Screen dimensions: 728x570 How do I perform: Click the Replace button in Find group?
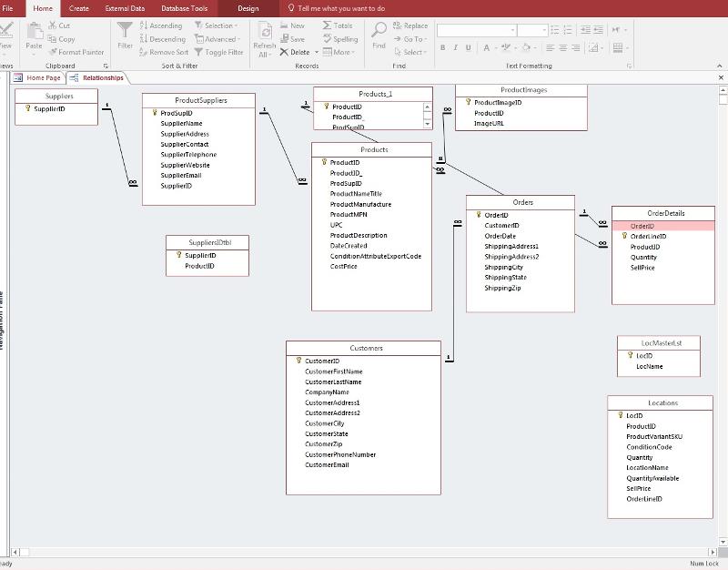(410, 26)
